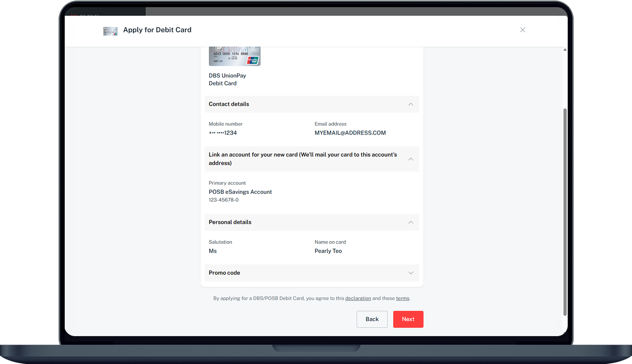This screenshot has width=632, height=364.
Task: Close the Apply for Debit Card dialog
Action: [x=522, y=30]
